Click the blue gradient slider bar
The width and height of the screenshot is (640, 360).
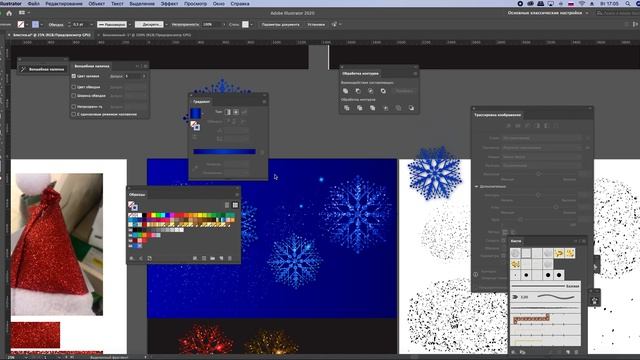tap(224, 152)
